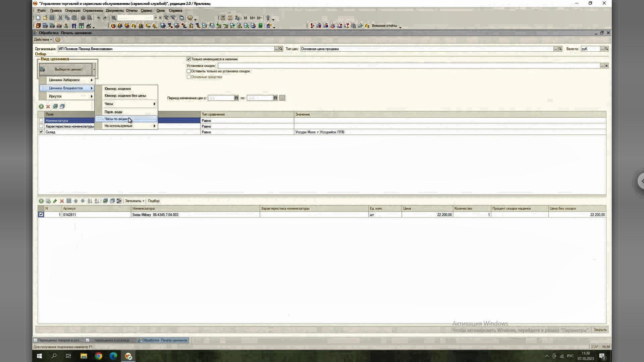
Task: Open the Документы menu
Action: click(115, 11)
